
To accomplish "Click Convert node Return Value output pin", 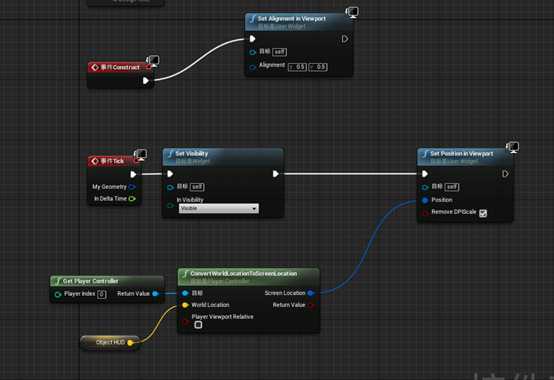I will (x=311, y=305).
